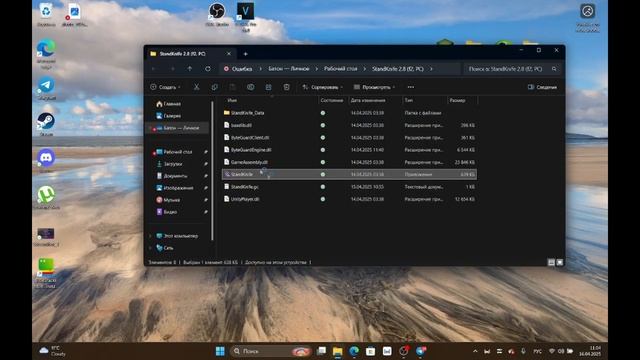Click the OneDrive Личное breadcrumb
This screenshot has height=360, width=640.
click(x=289, y=69)
